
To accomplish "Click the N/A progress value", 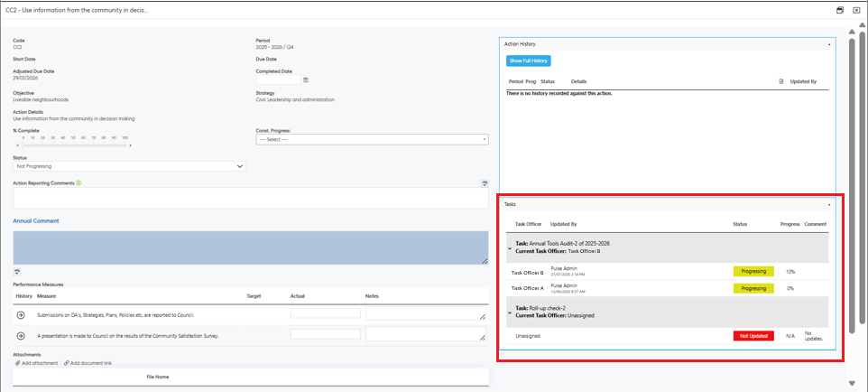I will click(x=790, y=336).
